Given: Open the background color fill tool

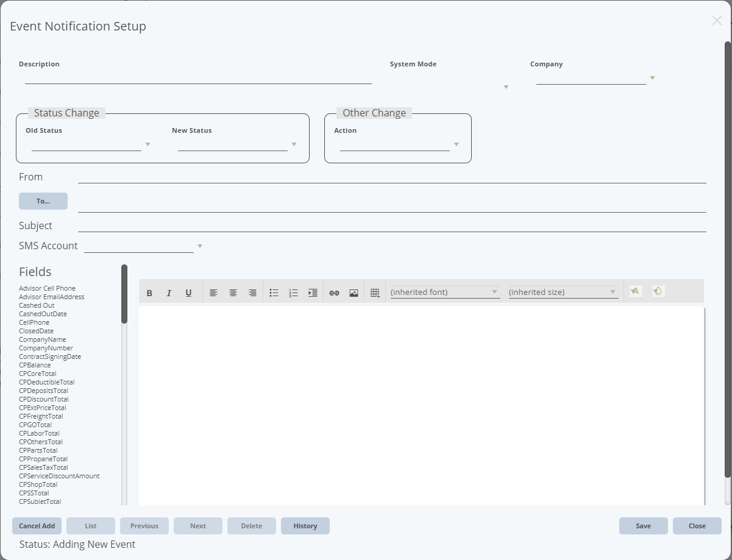Looking at the screenshot, I should (x=658, y=291).
